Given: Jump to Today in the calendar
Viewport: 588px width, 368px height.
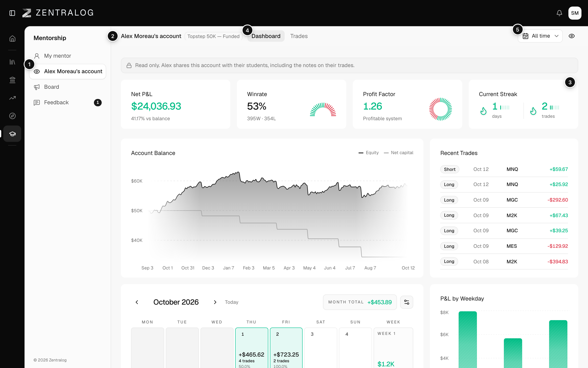Looking at the screenshot, I should point(232,302).
